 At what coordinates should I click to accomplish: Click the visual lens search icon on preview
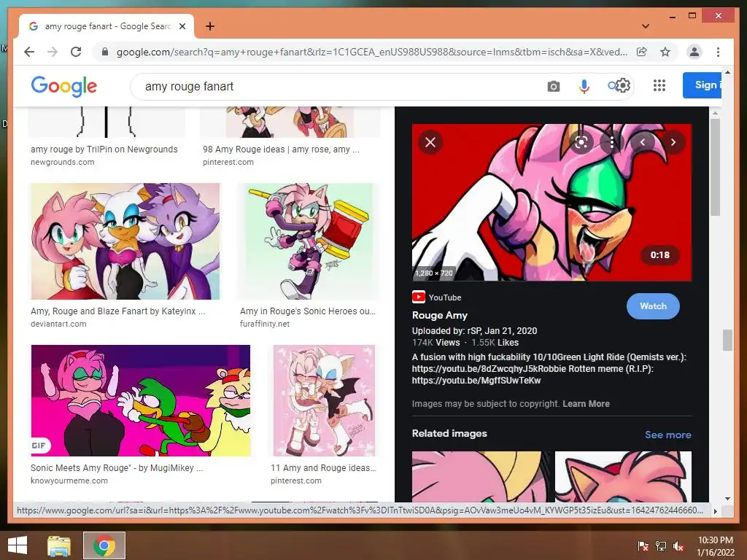[581, 142]
